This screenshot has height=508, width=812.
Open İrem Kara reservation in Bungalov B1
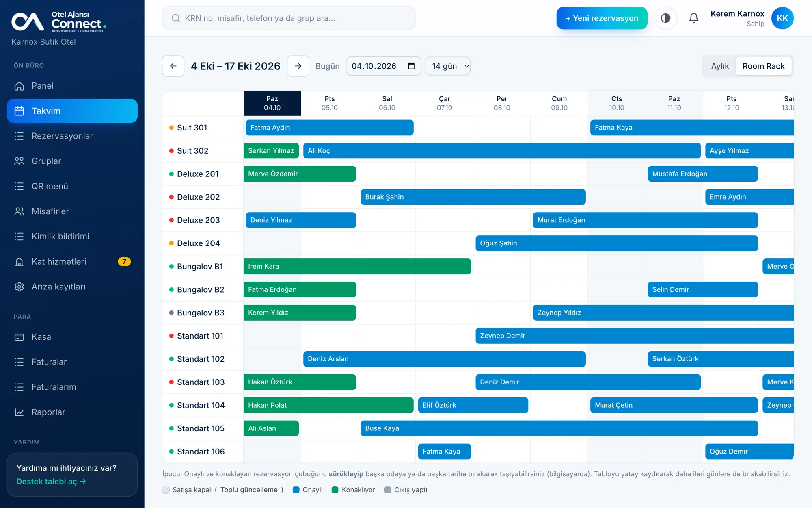357,267
